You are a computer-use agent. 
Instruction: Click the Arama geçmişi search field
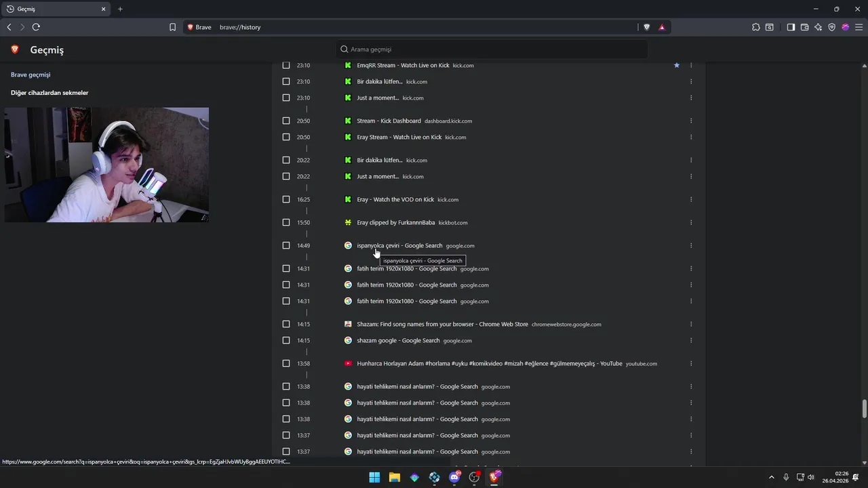click(492, 49)
